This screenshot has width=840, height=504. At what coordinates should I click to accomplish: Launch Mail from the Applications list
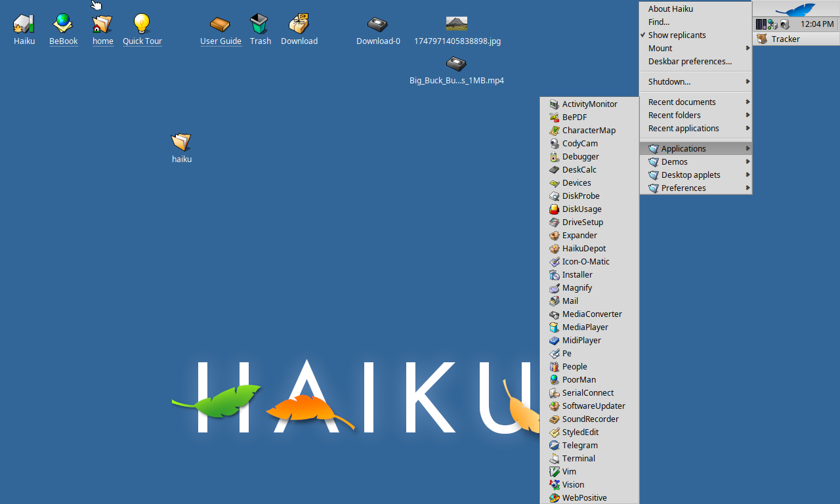click(589, 301)
